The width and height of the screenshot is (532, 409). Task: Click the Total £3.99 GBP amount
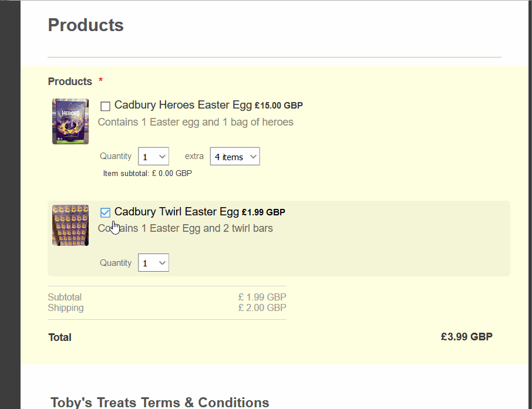point(466,337)
